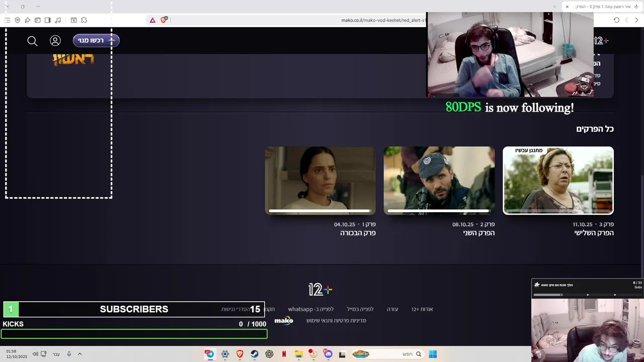Go forward in browser history
Viewport: 644px width, 362px height.
pos(626,20)
